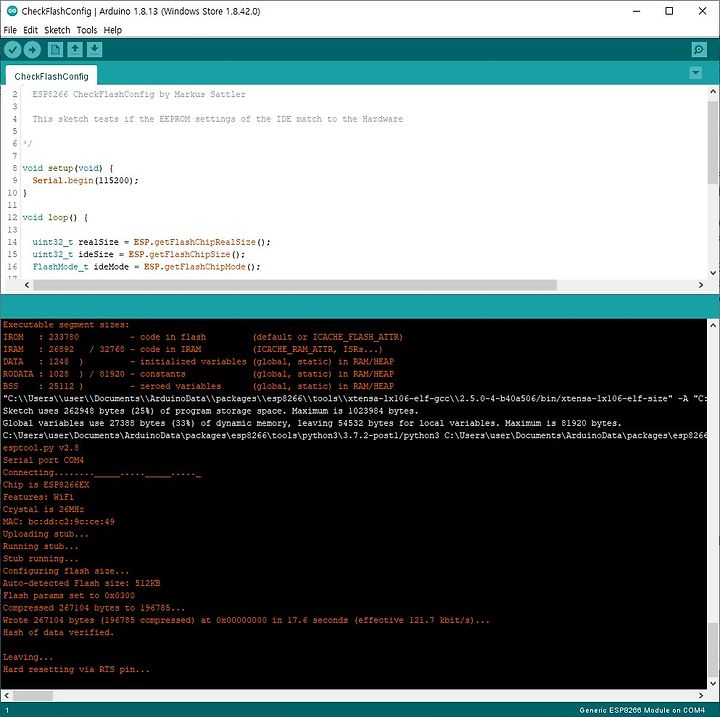Minimize the Arduino IDE window

point(636,11)
